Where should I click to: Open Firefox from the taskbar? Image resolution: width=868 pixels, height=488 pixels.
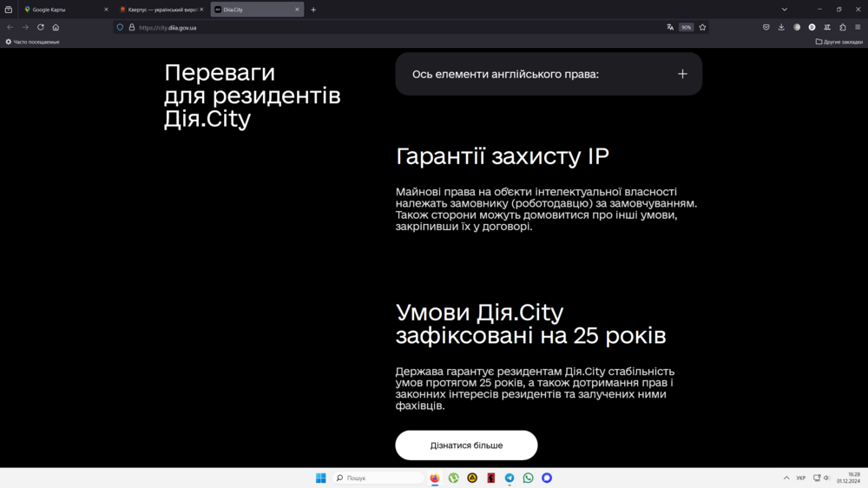coord(435,478)
